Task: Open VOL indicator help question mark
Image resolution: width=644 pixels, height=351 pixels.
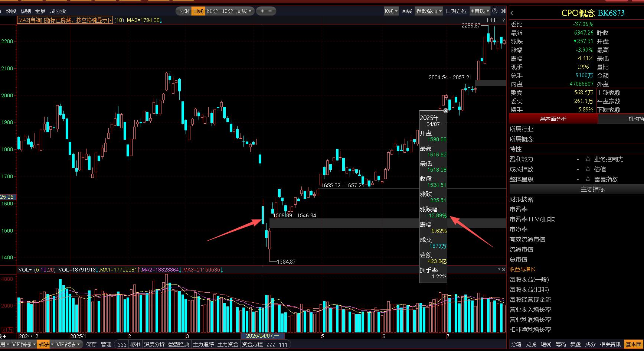Action: [499, 270]
